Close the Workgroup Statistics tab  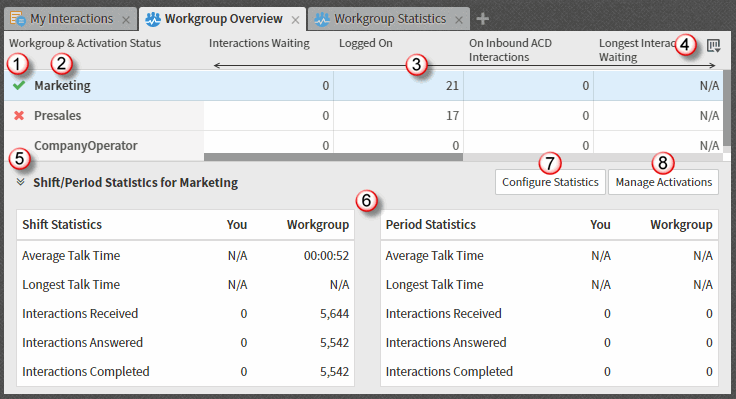pyautogui.click(x=459, y=20)
